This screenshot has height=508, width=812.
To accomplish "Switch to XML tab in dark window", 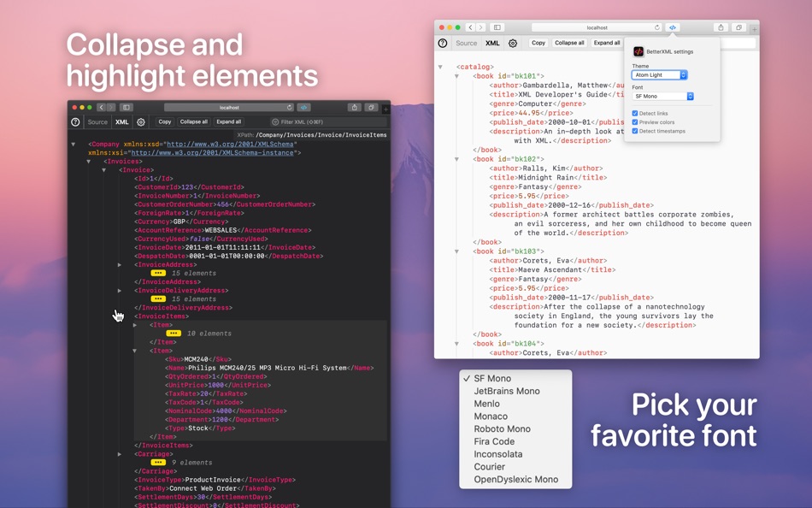I will click(x=121, y=121).
